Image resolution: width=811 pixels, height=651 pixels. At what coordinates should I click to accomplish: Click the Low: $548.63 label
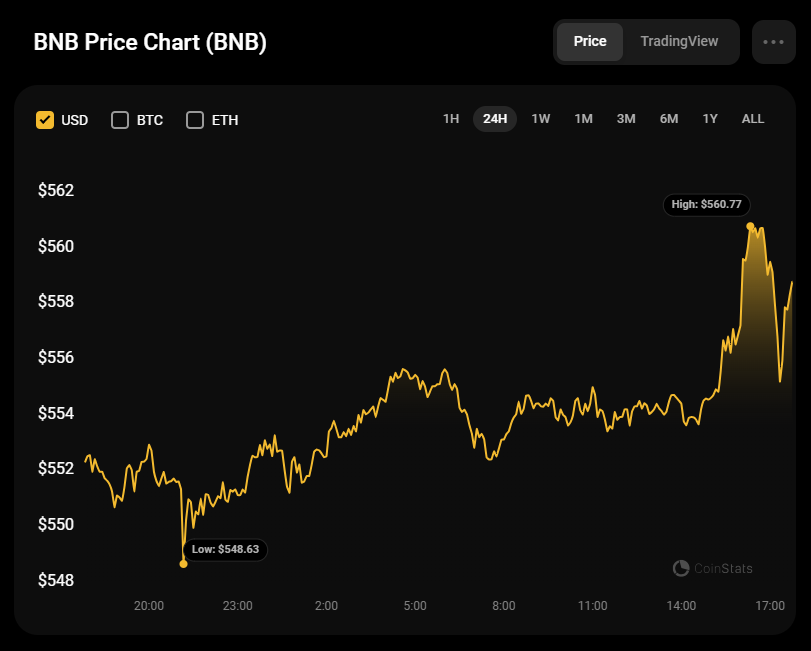[x=226, y=549]
